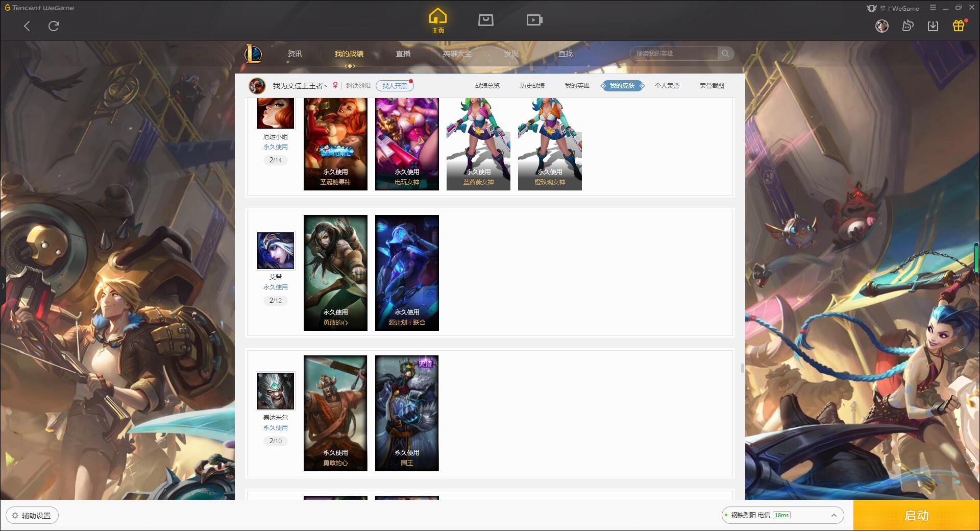Switch to the 资讯 tab
Viewport: 980px width, 531px height.
pyautogui.click(x=295, y=54)
